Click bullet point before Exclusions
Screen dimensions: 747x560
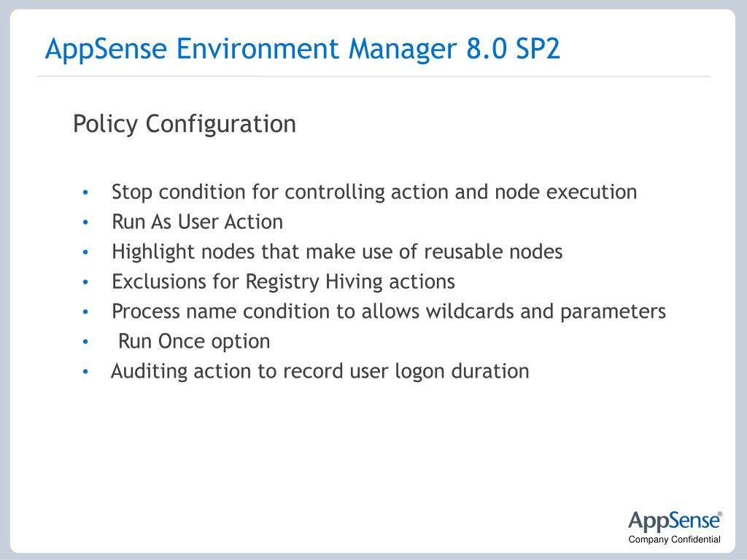point(85,282)
